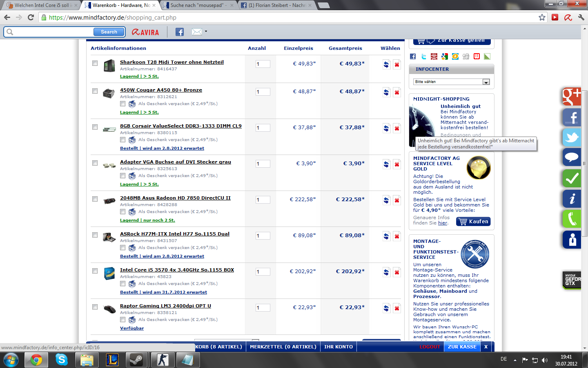Select 8GB Corsair ValueSelect row checkbox
The width and height of the screenshot is (588, 368).
pos(95,127)
